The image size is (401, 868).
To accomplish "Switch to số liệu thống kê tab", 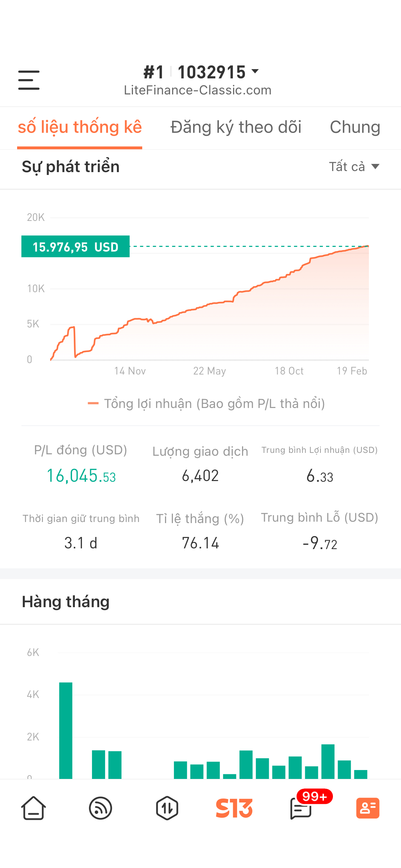I will pyautogui.click(x=80, y=127).
